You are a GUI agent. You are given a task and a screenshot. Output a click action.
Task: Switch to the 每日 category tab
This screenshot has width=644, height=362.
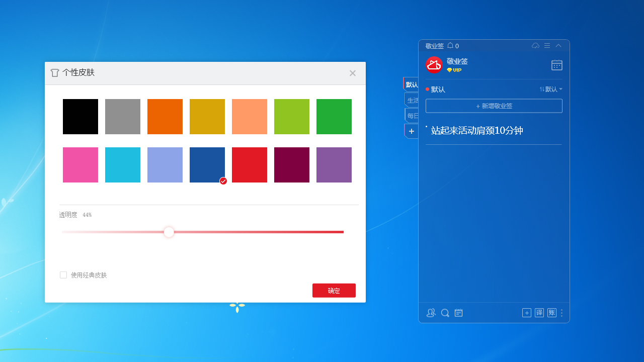414,115
